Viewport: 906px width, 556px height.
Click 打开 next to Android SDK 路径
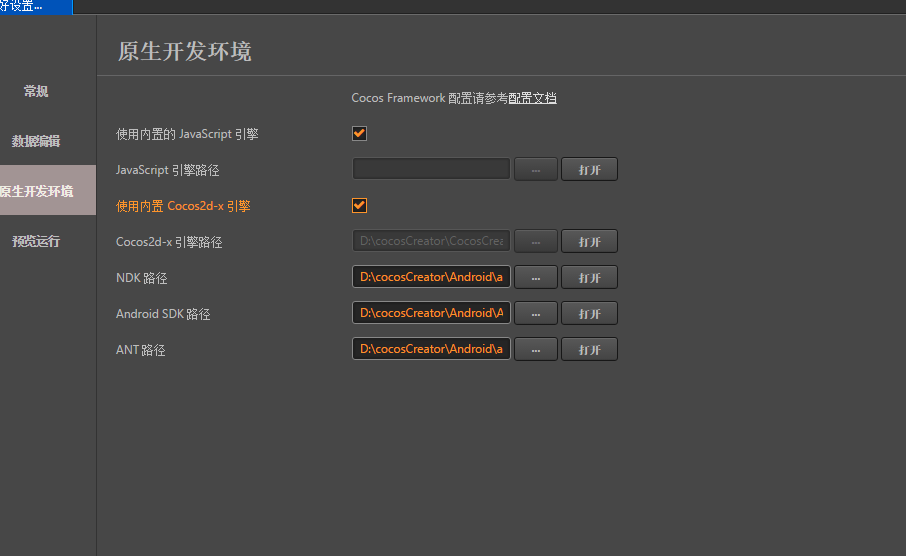(x=589, y=313)
